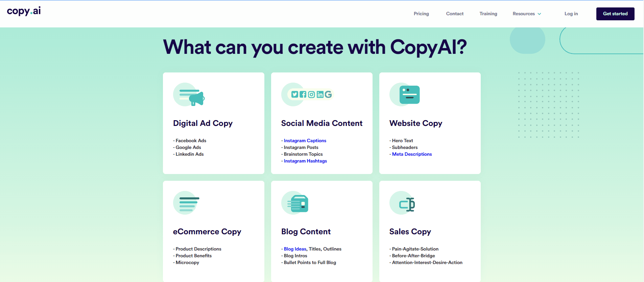Click the Digital Ad Copy megaphone icon
The width and height of the screenshot is (644, 282).
click(189, 94)
